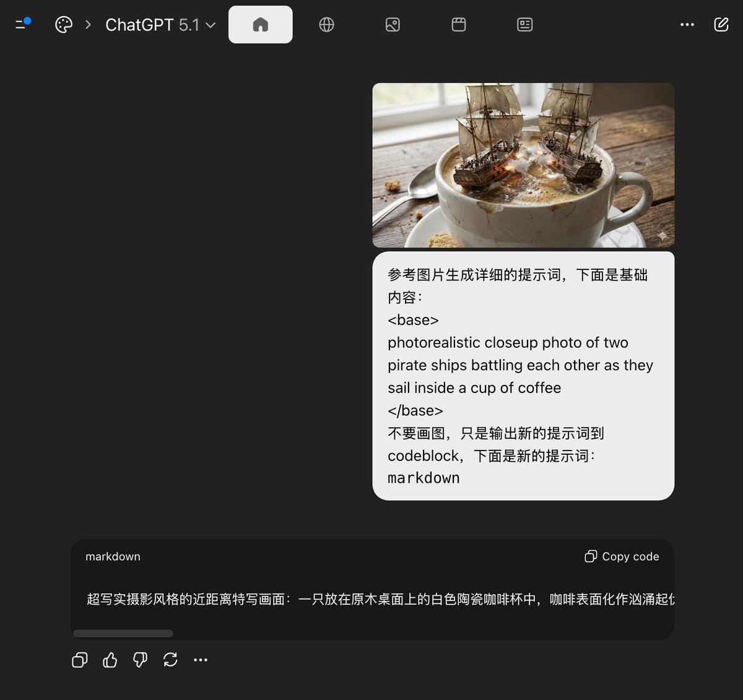Open the news article icon
The image size is (743, 700).
coord(524,25)
